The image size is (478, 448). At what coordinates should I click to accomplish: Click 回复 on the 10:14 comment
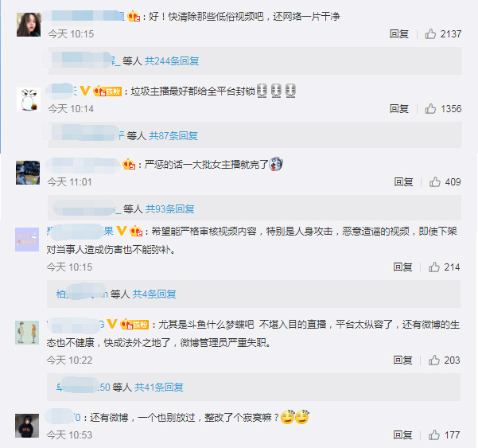click(398, 108)
